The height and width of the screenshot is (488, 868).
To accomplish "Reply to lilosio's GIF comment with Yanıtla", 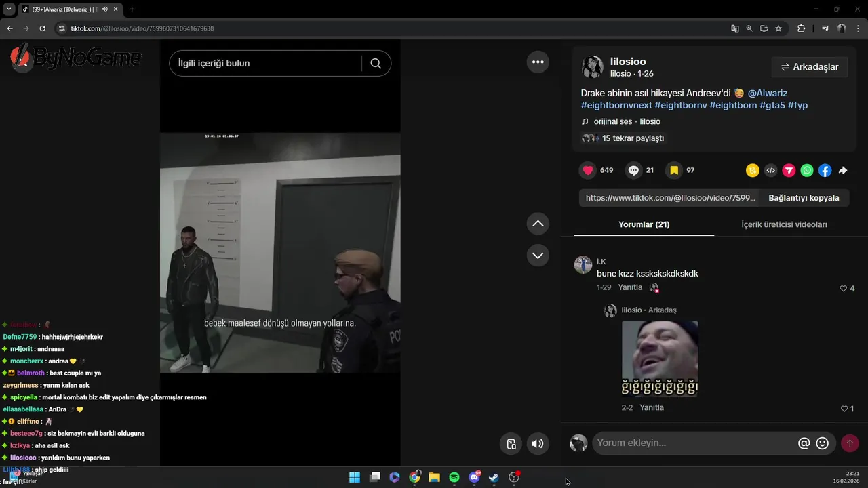I will (x=652, y=407).
